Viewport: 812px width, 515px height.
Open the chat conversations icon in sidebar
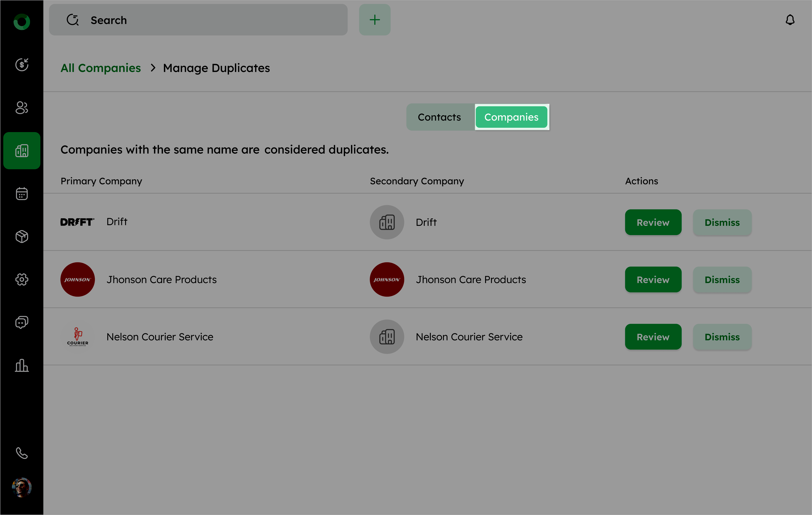tap(22, 323)
